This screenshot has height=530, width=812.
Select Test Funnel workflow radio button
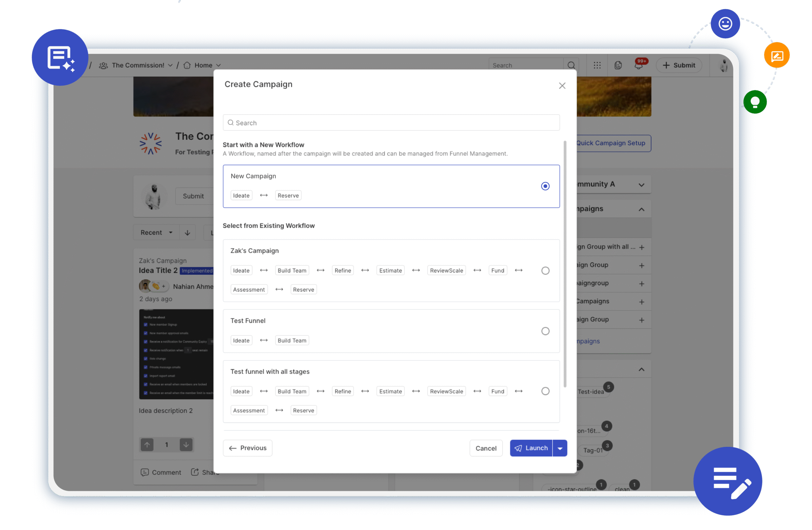tap(545, 331)
